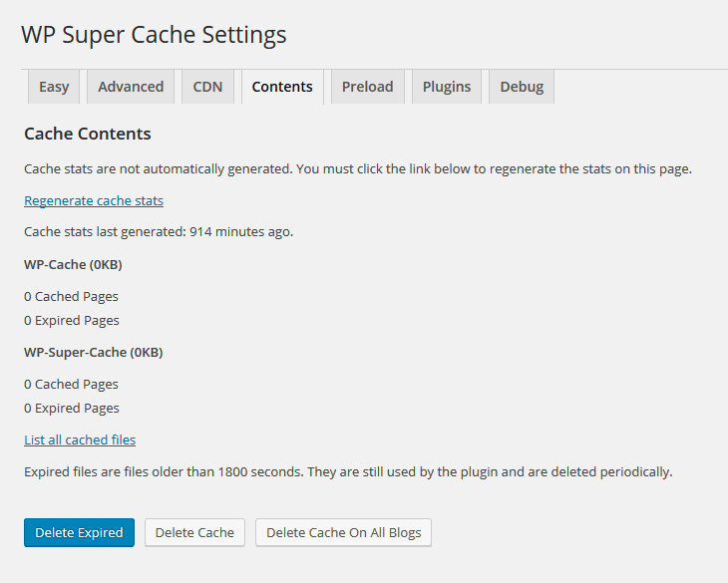The height and width of the screenshot is (583, 728).
Task: Click '0 Expired Pages' under WP-Super-Cache
Action: pos(72,409)
